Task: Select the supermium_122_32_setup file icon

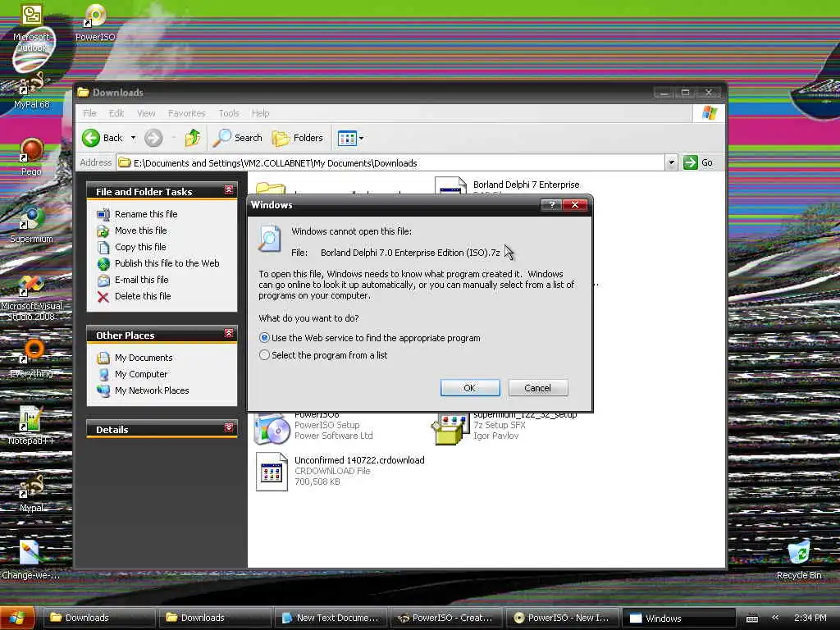Action: click(449, 428)
